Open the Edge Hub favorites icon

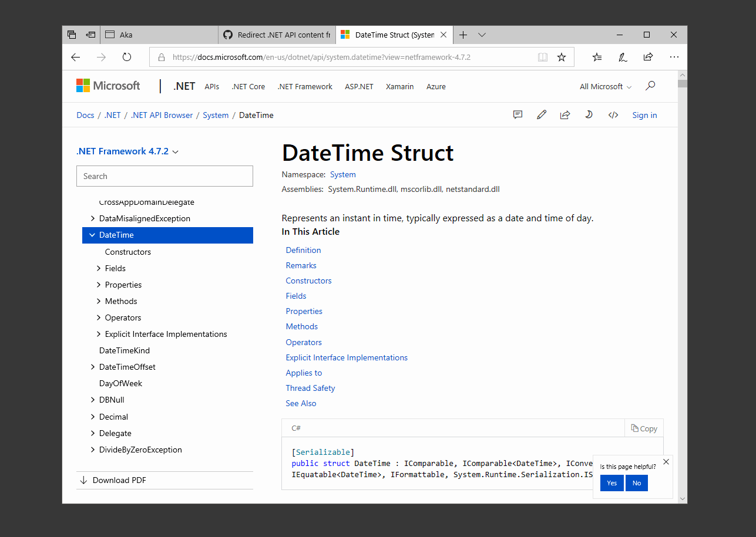click(597, 57)
